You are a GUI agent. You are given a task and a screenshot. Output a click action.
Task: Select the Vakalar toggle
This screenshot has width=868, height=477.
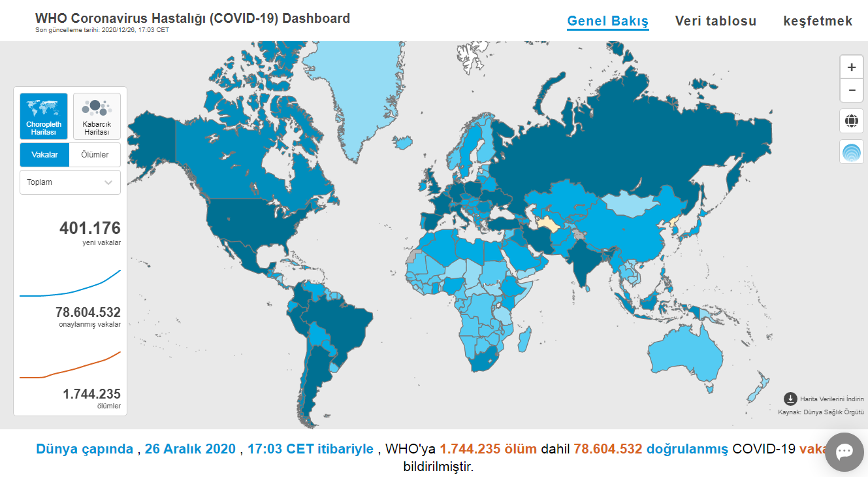(45, 155)
